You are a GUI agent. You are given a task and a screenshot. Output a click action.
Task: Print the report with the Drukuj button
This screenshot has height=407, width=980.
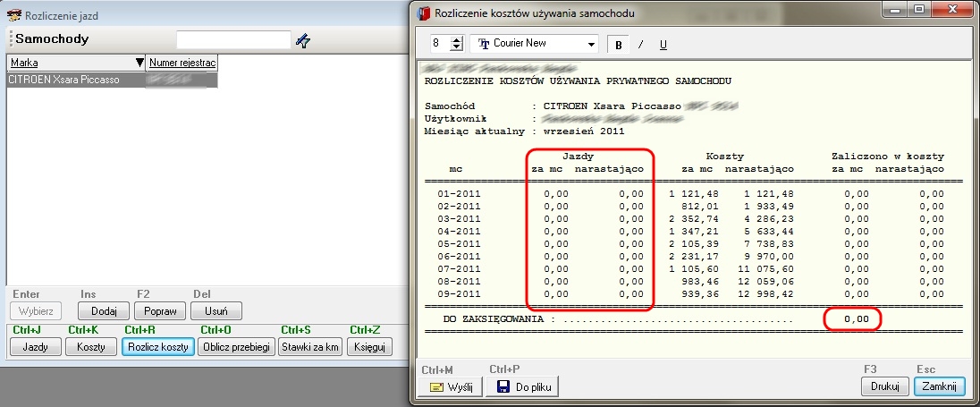[884, 386]
